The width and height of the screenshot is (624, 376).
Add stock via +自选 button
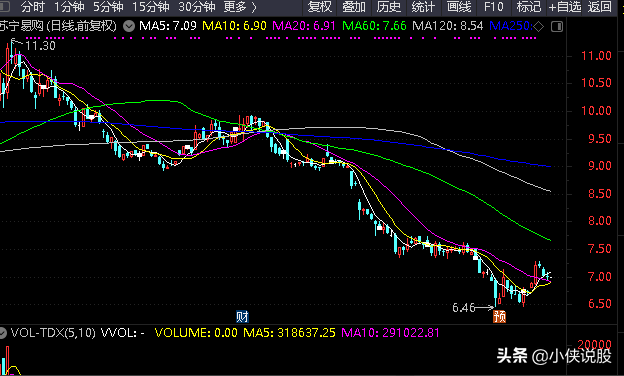565,6
